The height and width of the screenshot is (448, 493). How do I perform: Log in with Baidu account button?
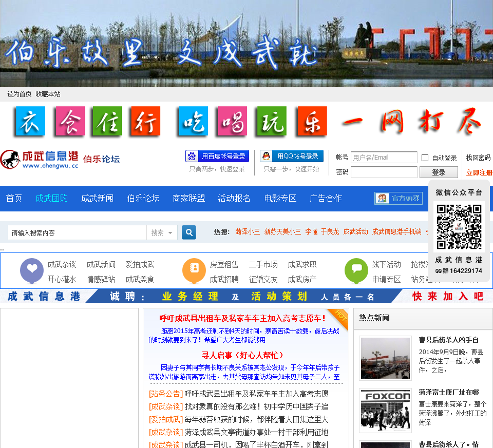(x=217, y=156)
